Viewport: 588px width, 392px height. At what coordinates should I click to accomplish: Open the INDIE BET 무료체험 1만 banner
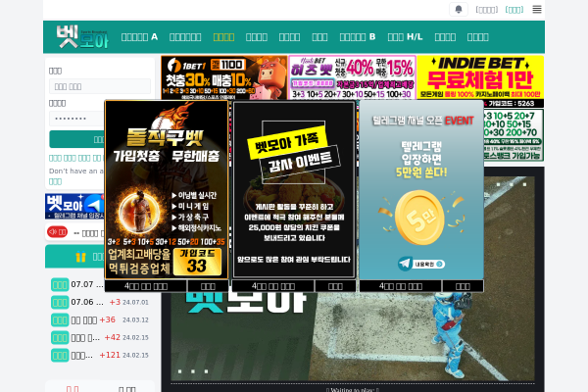tap(480, 77)
